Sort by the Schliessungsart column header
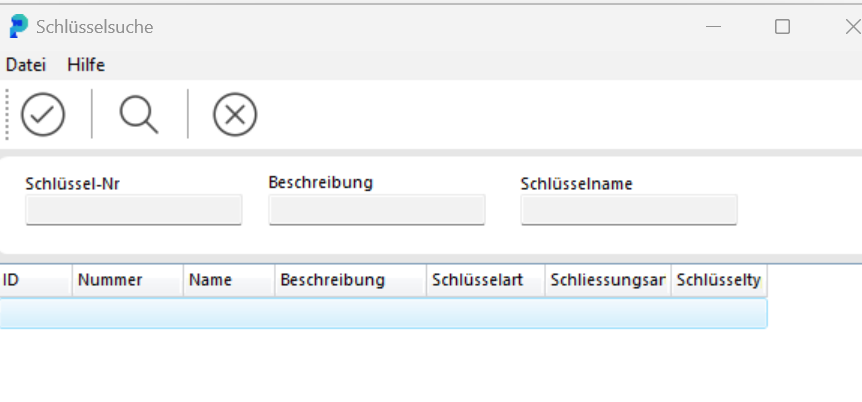Screen dimensions: 862x402 click(608, 280)
